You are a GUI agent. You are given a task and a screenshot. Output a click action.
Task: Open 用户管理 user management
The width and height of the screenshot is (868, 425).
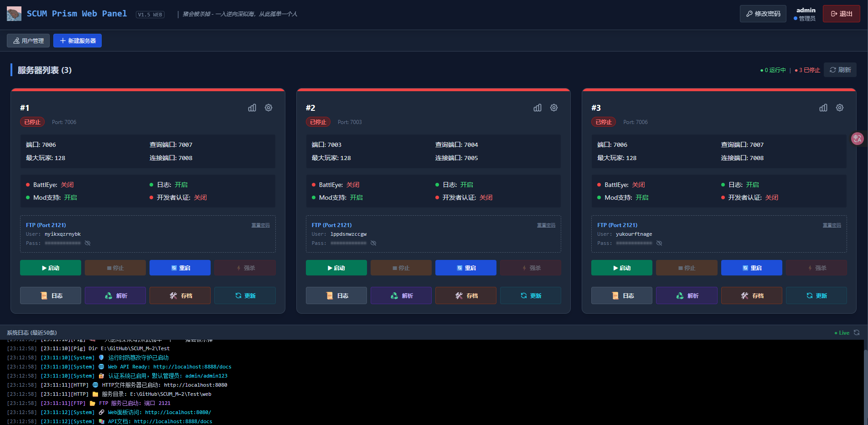(28, 41)
